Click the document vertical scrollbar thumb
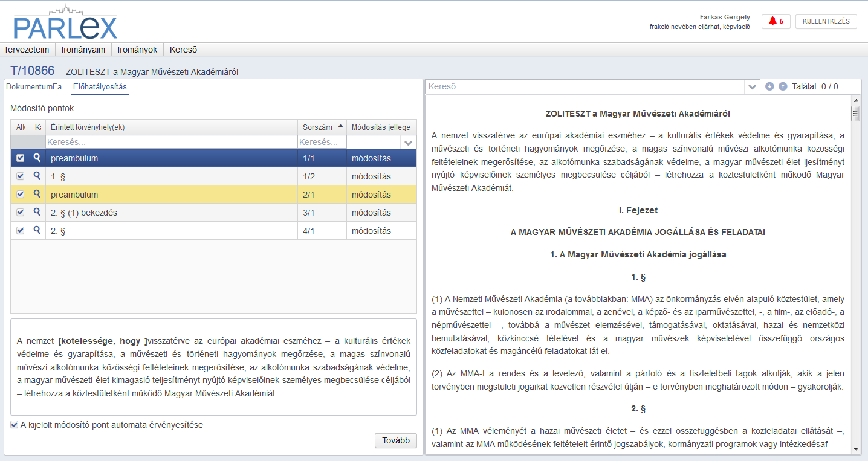The height and width of the screenshot is (461, 868). 855,114
